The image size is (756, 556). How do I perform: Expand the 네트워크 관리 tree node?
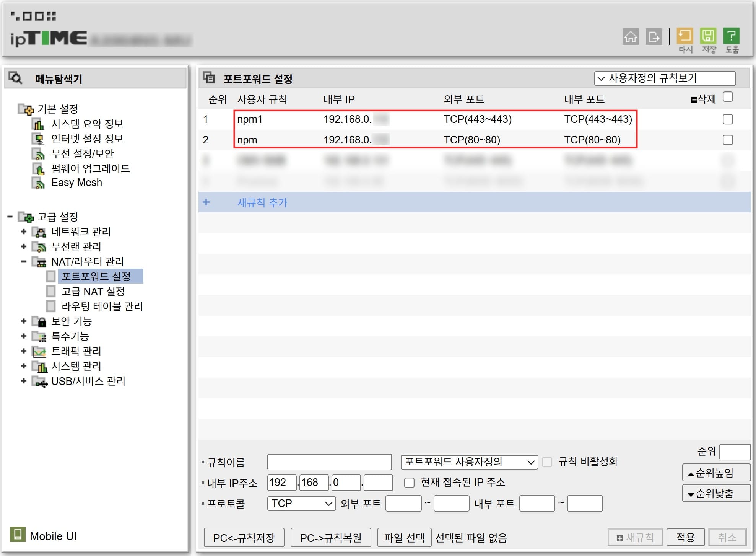point(24,232)
